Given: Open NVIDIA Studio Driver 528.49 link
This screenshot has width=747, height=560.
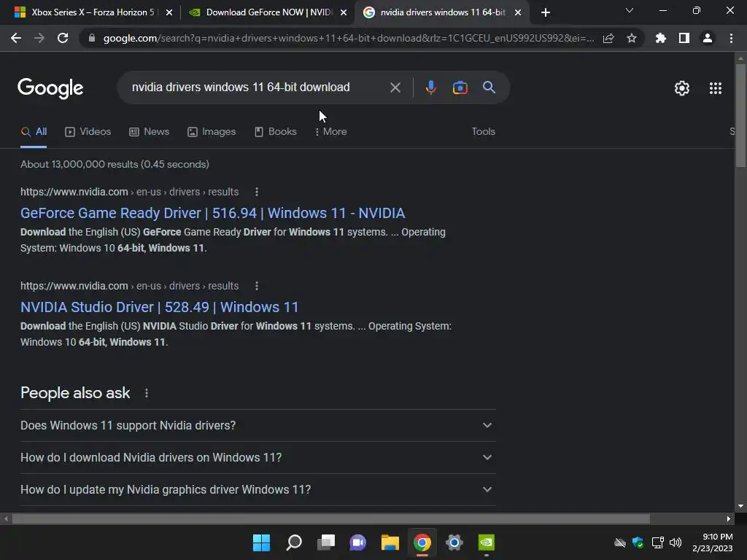Looking at the screenshot, I should 159,307.
